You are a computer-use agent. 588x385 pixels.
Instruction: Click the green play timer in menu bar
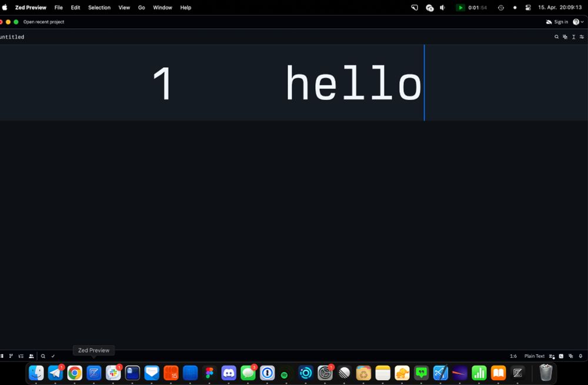472,8
